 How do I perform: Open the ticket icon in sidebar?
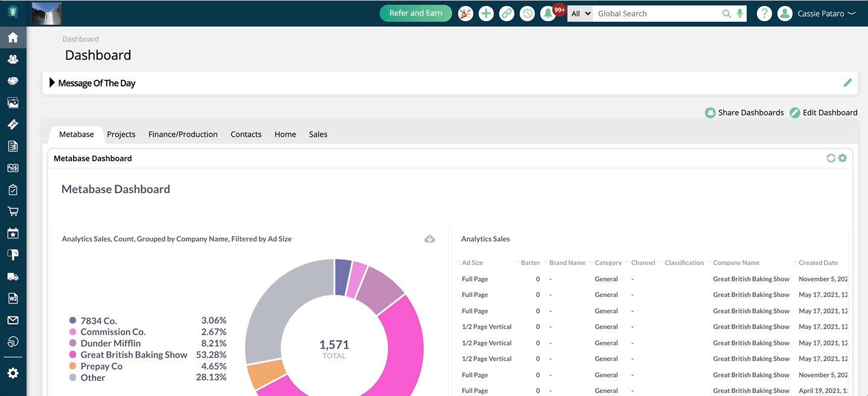click(13, 124)
